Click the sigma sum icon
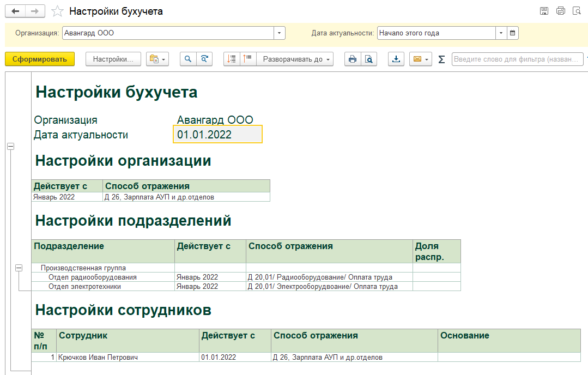The height and width of the screenshot is (375, 588). pos(441,59)
